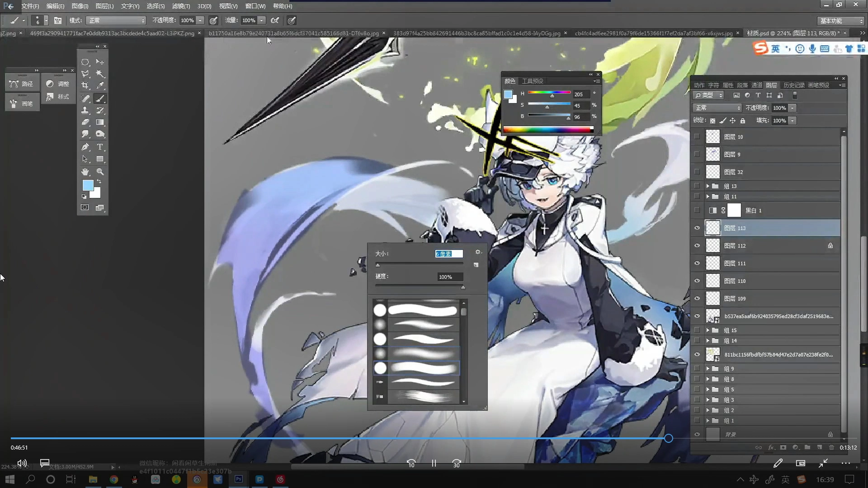Select the Crop tool
The width and height of the screenshot is (868, 488).
[85, 85]
